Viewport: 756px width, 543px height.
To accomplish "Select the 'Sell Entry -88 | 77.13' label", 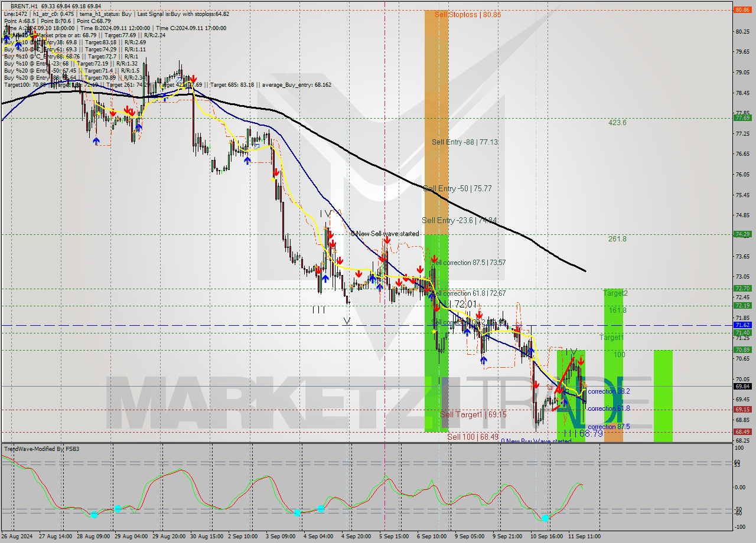I will pos(464,142).
